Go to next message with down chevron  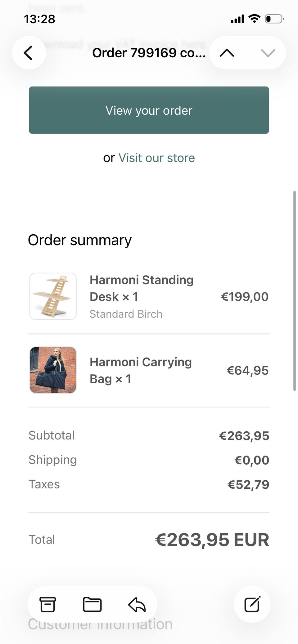click(268, 53)
